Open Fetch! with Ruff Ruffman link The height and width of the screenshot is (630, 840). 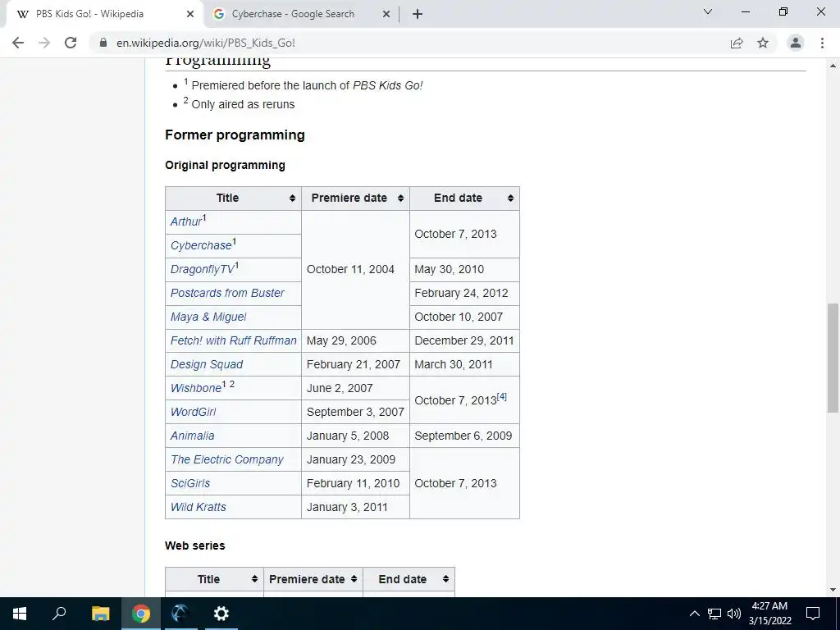pyautogui.click(x=233, y=340)
